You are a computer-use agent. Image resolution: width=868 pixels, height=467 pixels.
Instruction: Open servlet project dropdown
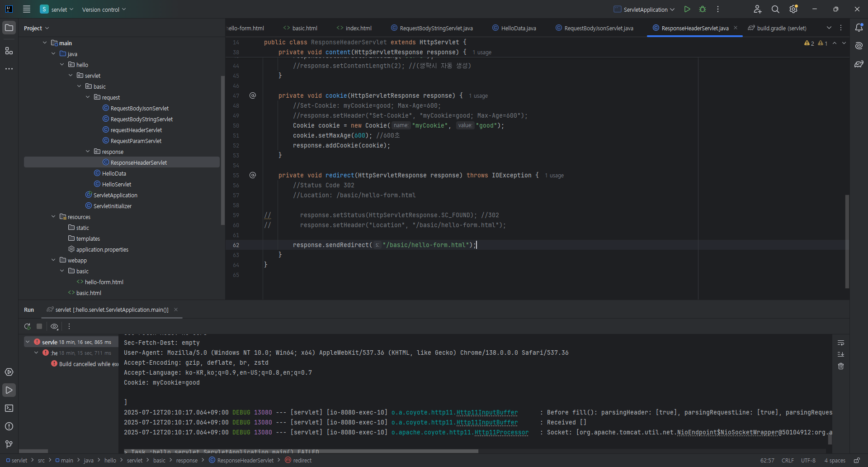pyautogui.click(x=57, y=9)
